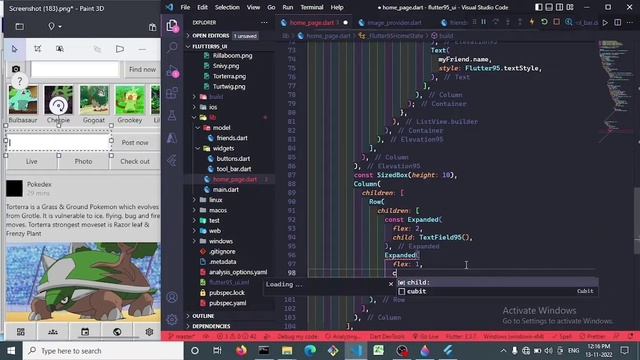Close the Loading suggestion details popup
This screenshot has height=360, width=640.
pyautogui.click(x=391, y=284)
